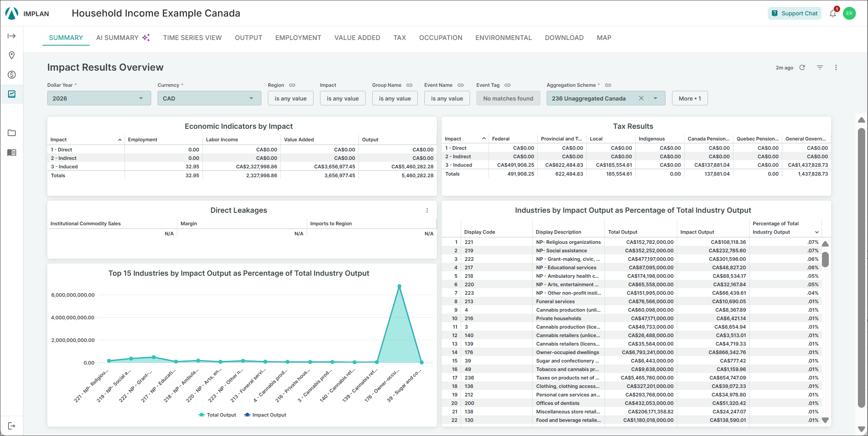
Task: Click the logout icon at sidebar bottom
Action: pyautogui.click(x=12, y=426)
